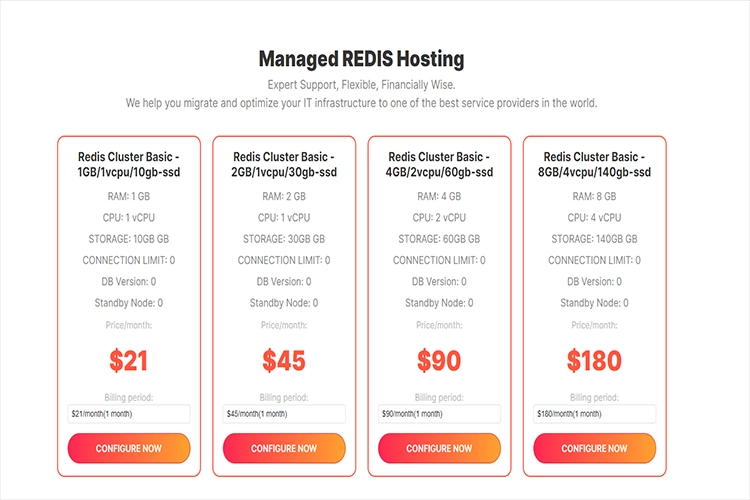Viewport: 750px width, 500px height.
Task: Click the STORAGE: 140GB GB specification
Action: [x=594, y=239]
